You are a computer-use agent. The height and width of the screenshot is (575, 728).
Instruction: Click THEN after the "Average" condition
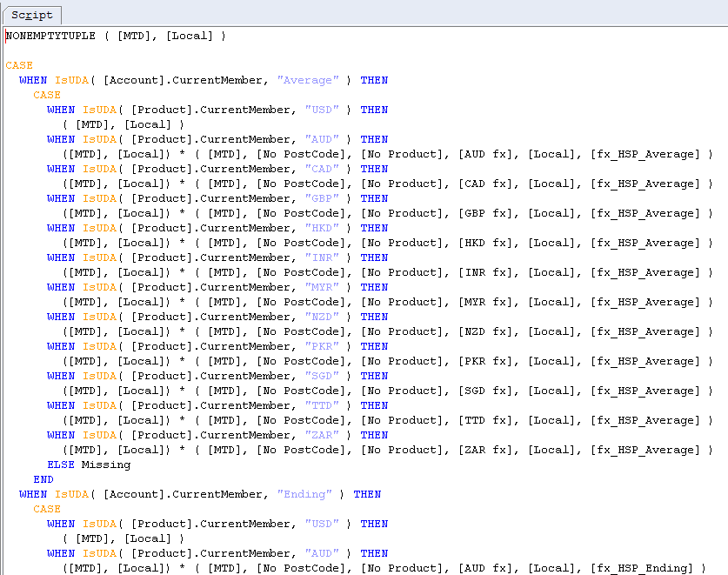click(374, 80)
